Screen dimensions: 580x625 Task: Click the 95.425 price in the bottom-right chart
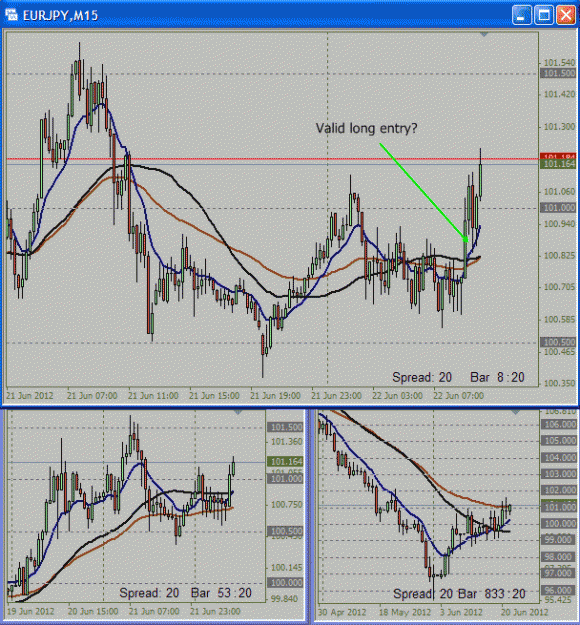point(560,599)
